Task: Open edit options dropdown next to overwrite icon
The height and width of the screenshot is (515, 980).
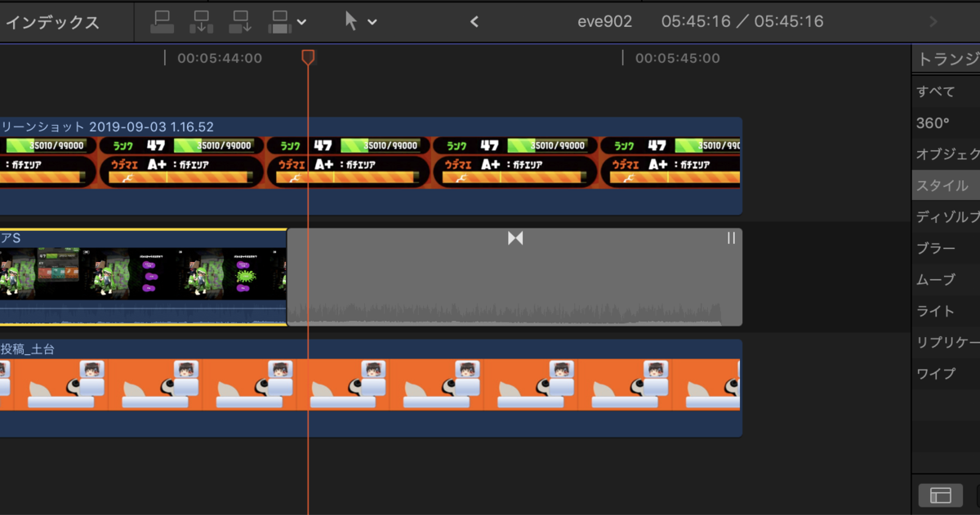Action: [x=302, y=22]
